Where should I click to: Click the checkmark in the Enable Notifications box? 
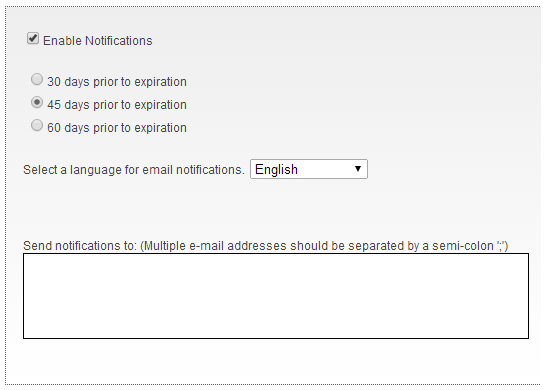point(33,38)
